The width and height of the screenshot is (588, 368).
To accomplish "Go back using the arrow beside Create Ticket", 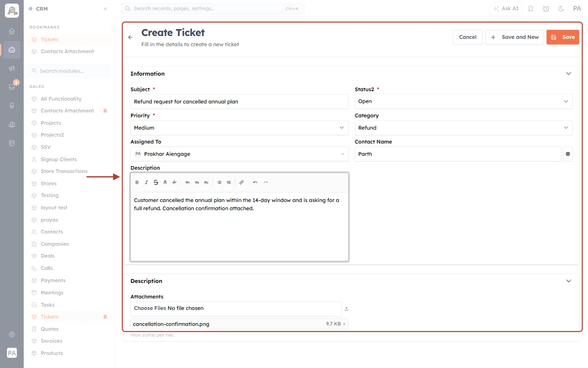I will tap(130, 37).
